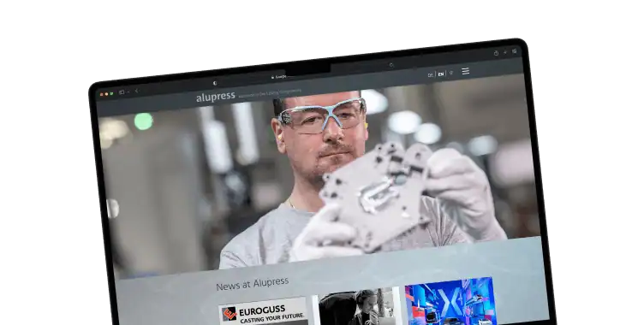Screen dimensions: 644x325
Task: Toggle the Safari sidebar button
Action: pos(122,92)
